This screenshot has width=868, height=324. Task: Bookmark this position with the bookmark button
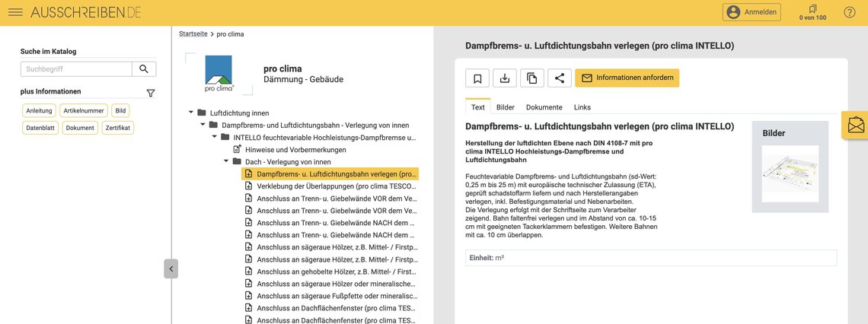coord(477,78)
